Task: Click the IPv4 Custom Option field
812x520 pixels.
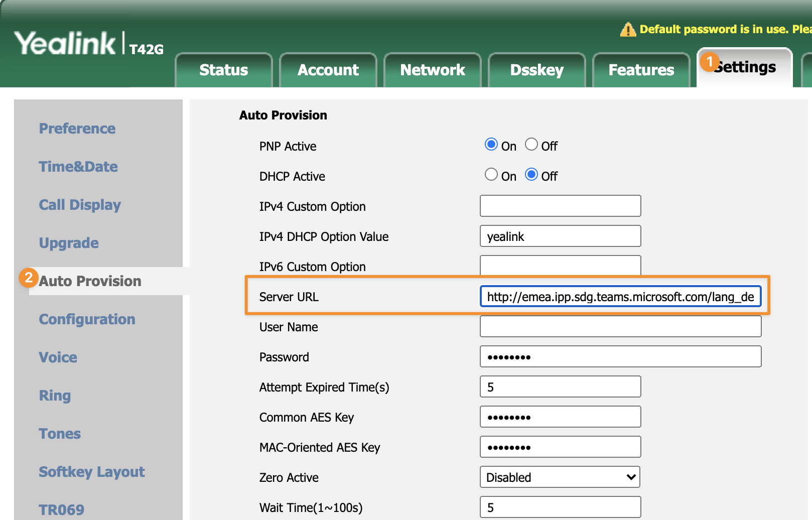Action: coord(561,206)
